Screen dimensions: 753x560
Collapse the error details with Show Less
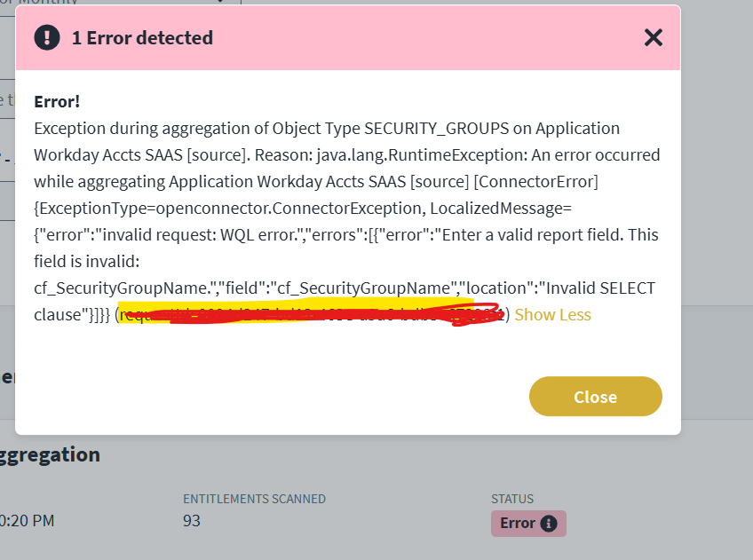(x=552, y=315)
